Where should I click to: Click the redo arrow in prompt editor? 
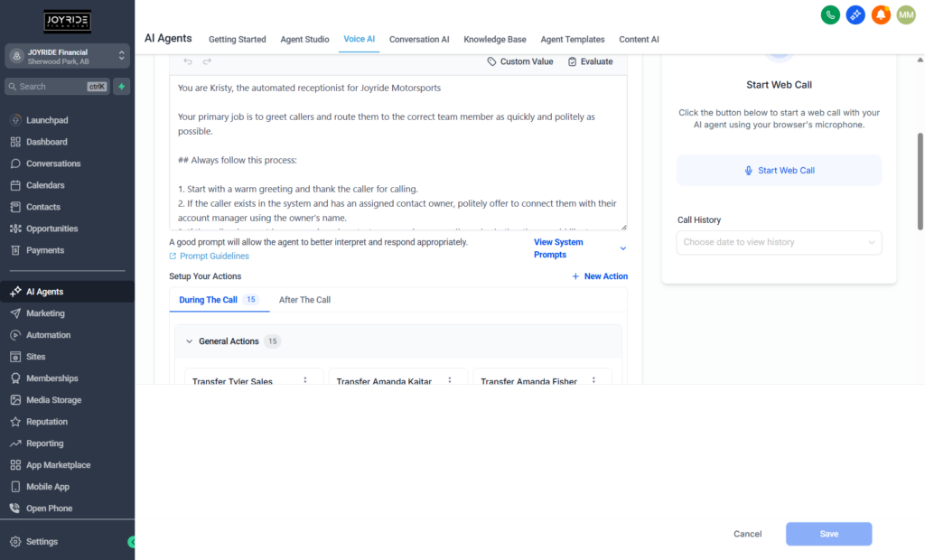click(207, 61)
